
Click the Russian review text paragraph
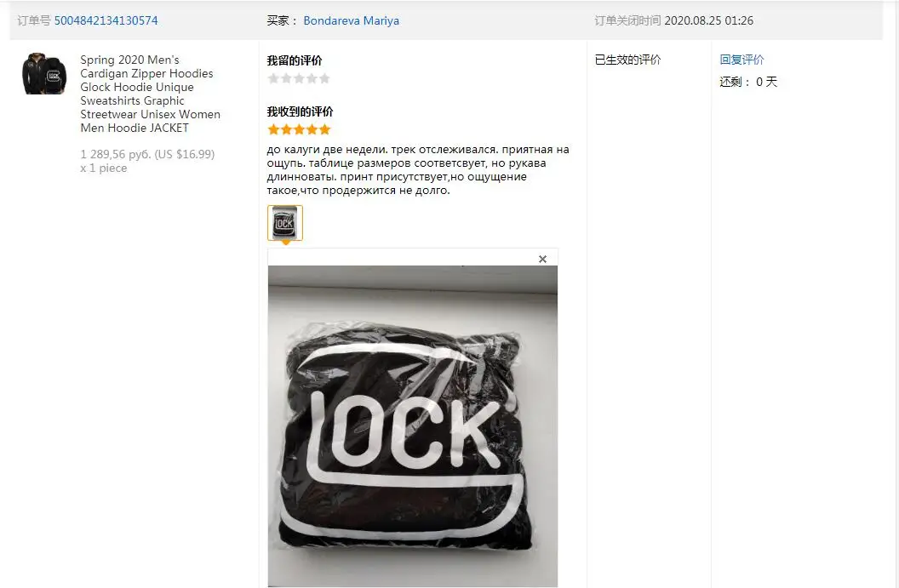click(418, 169)
